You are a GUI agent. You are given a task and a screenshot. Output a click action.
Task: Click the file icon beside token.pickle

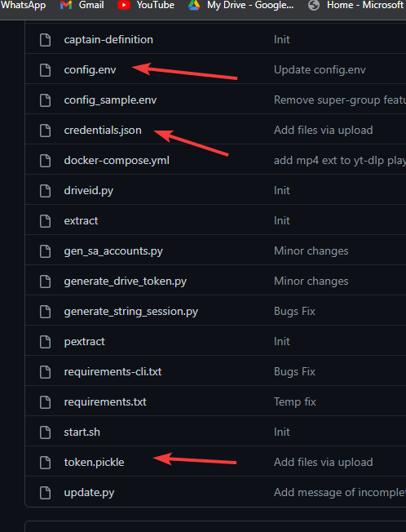[x=45, y=463]
